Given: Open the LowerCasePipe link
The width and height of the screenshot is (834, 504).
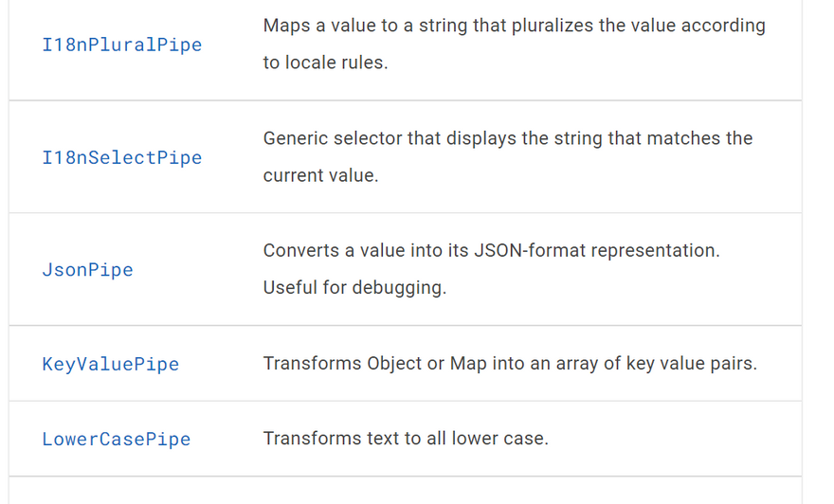Looking at the screenshot, I should pyautogui.click(x=116, y=440).
